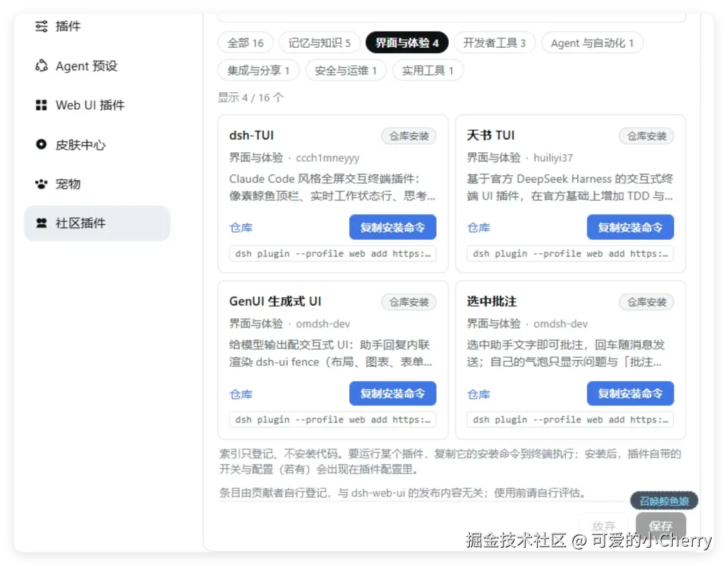Click the Agent 预设 sidebar icon
Image resolution: width=728 pixels, height=566 pixels.
(x=41, y=66)
